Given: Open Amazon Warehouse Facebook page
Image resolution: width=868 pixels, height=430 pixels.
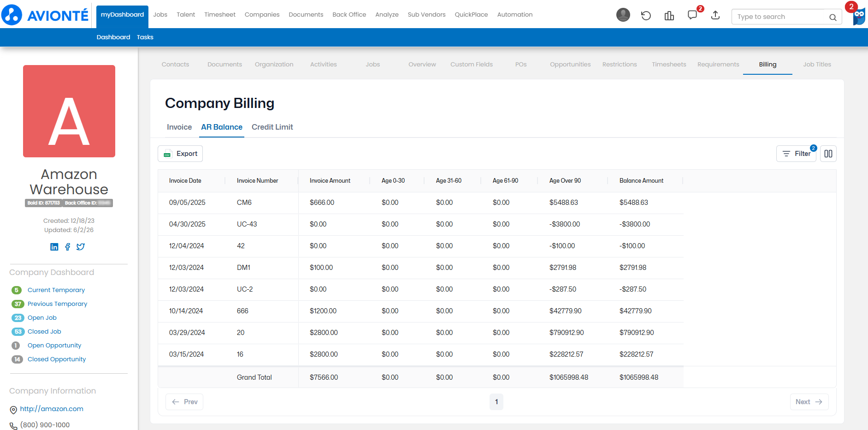Looking at the screenshot, I should 68,247.
